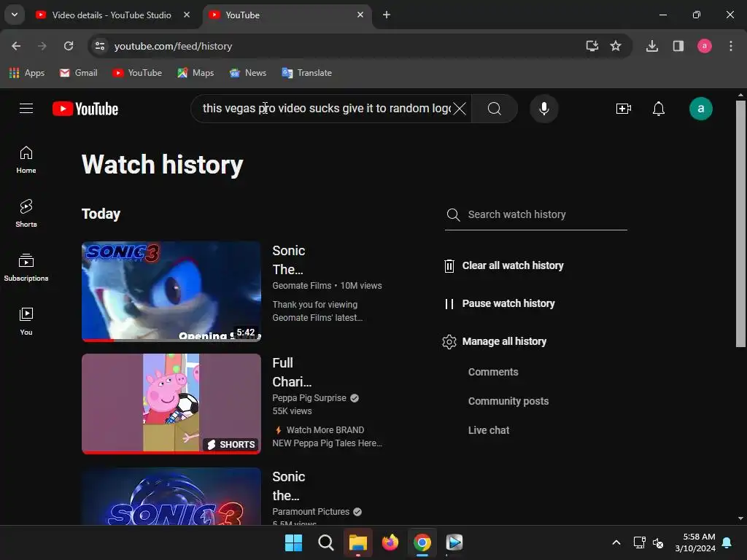Open site information icon in address bar
The width and height of the screenshot is (747, 560).
tap(99, 46)
